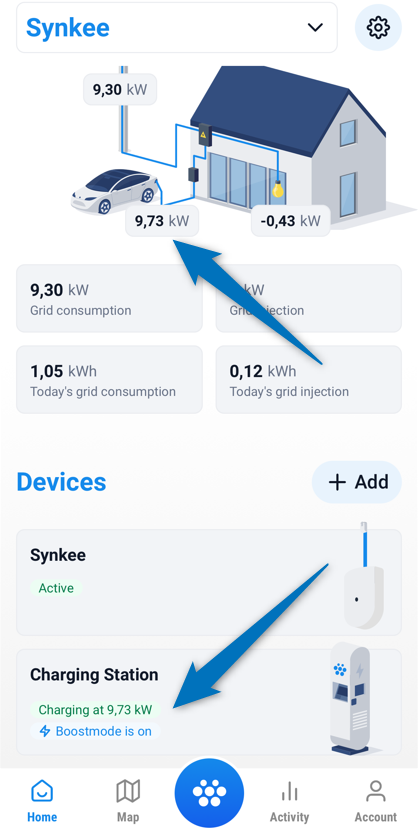This screenshot has height=837, width=418.
Task: Select the 9,73 kW car charging label
Action: (x=162, y=221)
